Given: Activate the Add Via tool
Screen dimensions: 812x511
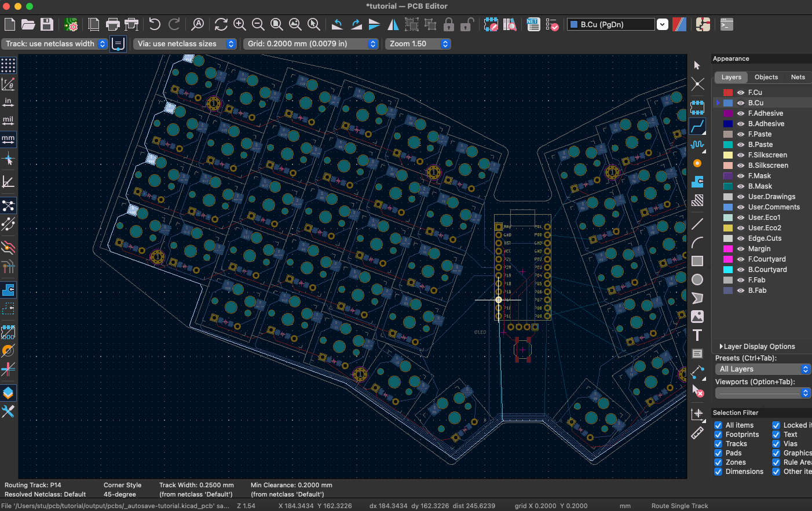Looking at the screenshot, I should pos(697,164).
